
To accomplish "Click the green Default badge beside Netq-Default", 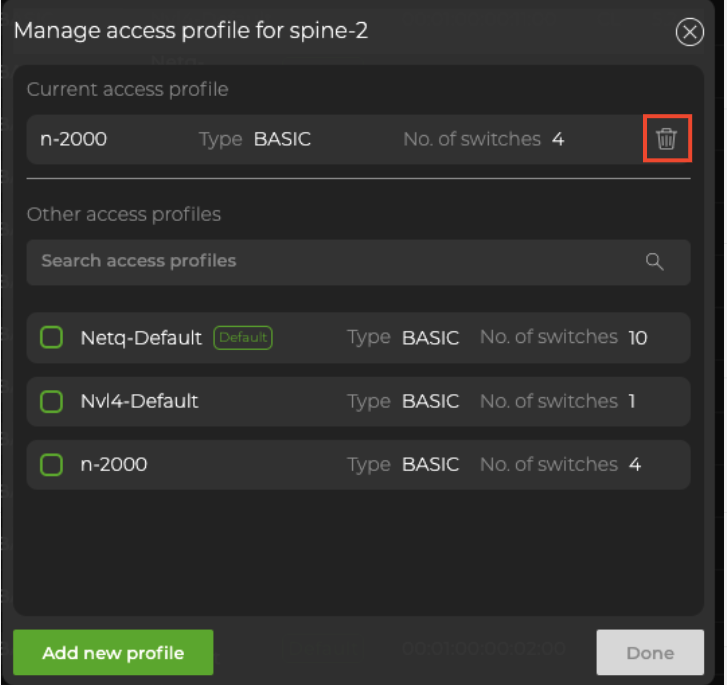I will pos(243,338).
